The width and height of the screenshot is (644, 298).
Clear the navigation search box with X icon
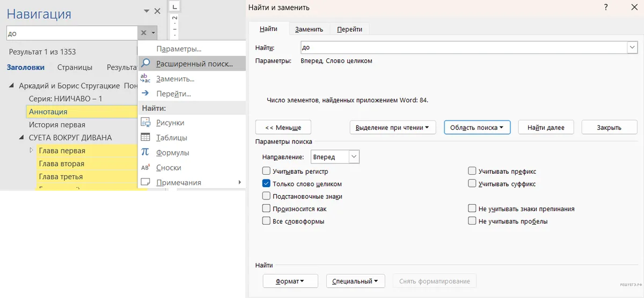(x=143, y=33)
